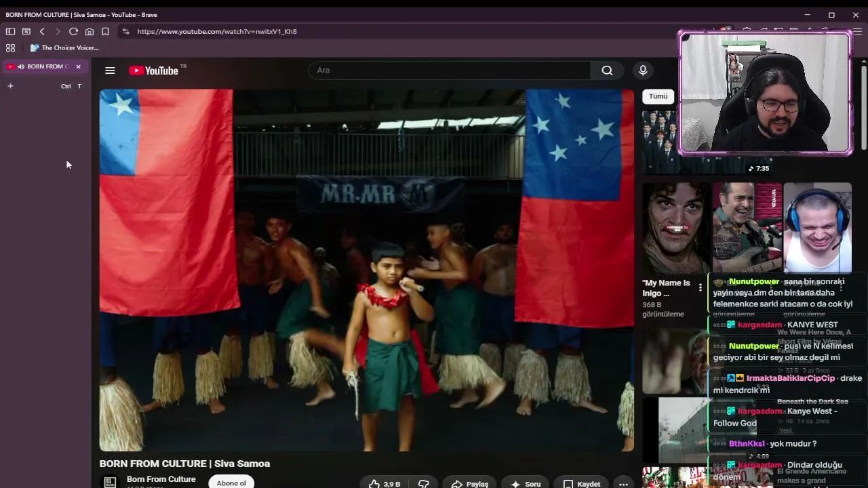Open the 'My Name Is Inigo' Shorts thumbnail
868x488 pixels.
point(676,228)
